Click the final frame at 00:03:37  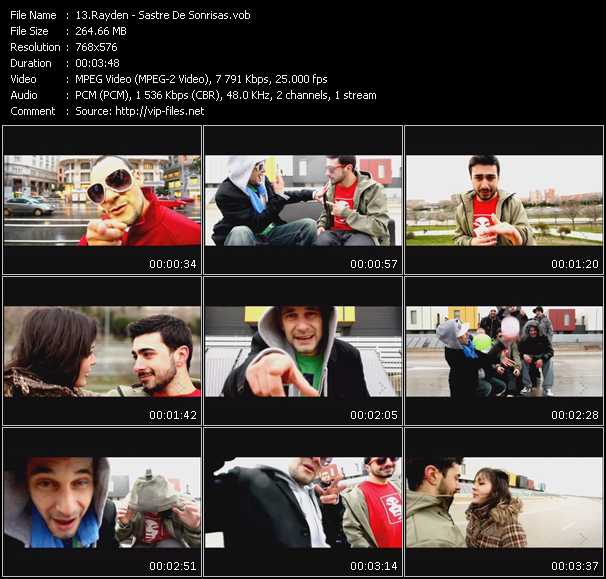point(504,502)
